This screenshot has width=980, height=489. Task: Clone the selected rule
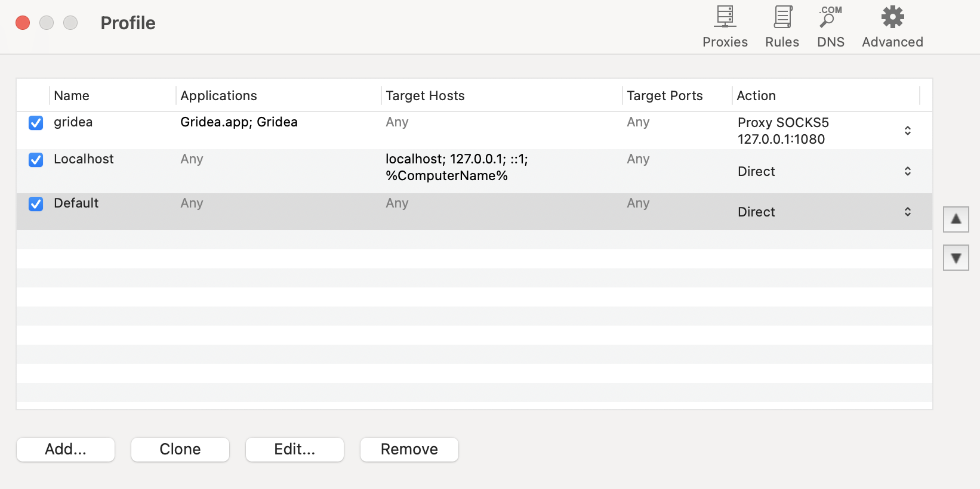[x=180, y=449]
